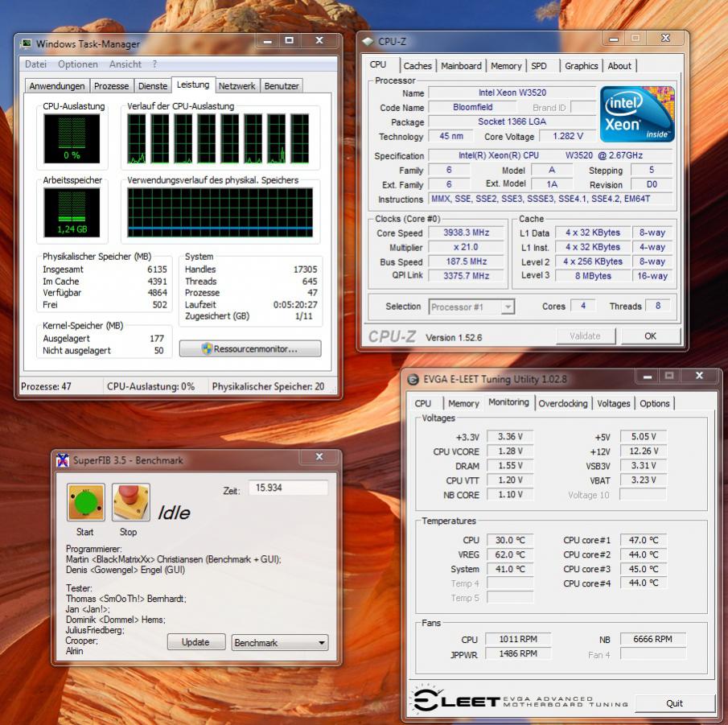728x725 pixels.
Task: Click the CPU-Auslastung gauge showing 0 %
Action: [x=72, y=138]
